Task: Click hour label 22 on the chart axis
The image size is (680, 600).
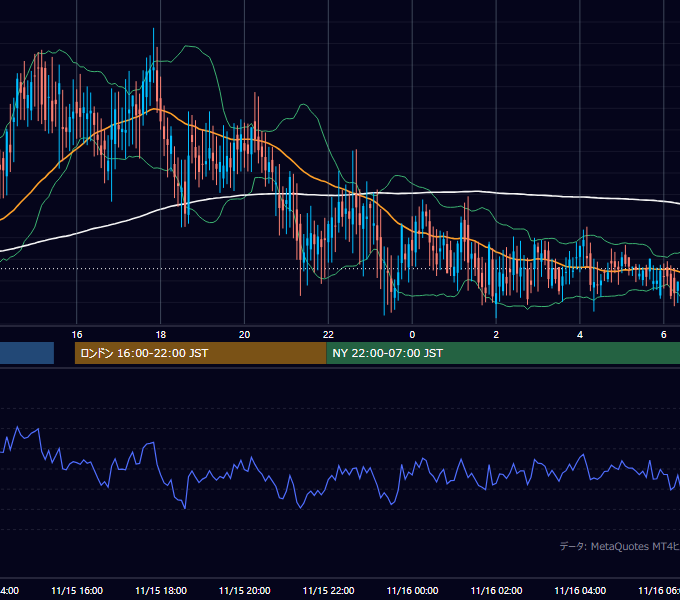Action: (x=328, y=335)
